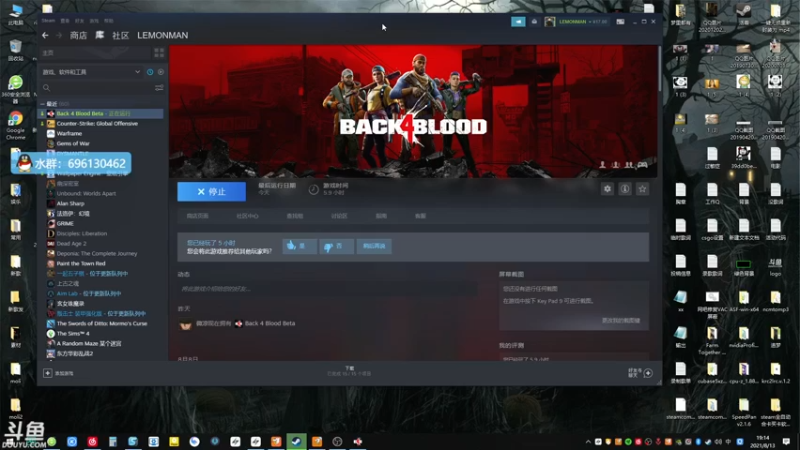Toggle the recent activity clock sort icon

150,72
